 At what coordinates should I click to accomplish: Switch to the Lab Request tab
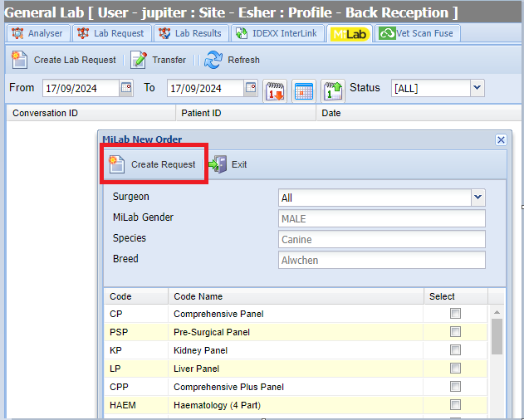click(111, 33)
